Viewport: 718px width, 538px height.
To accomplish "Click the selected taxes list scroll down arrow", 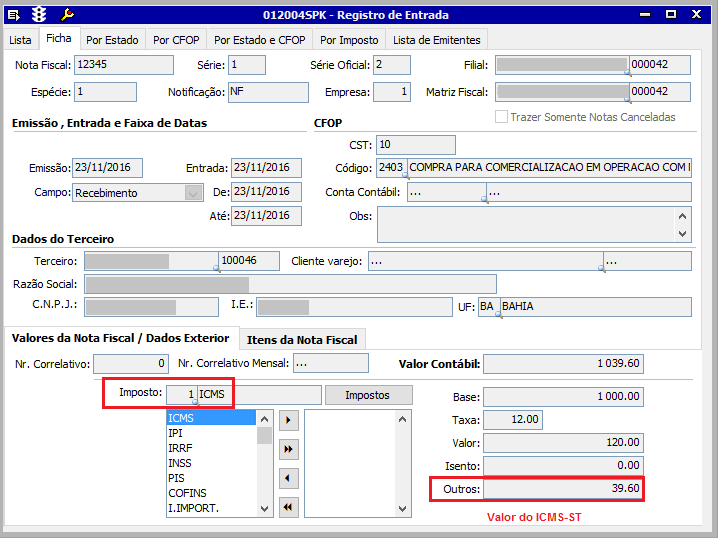I will [x=403, y=508].
